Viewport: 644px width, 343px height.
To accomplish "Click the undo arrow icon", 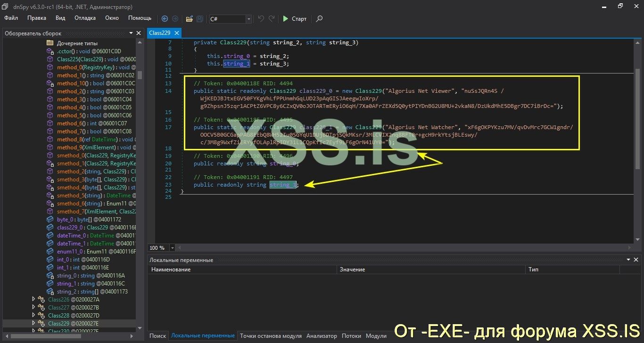I will tap(261, 19).
